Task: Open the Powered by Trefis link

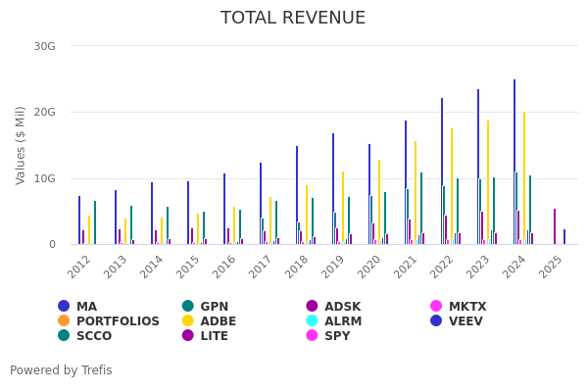Action: [x=61, y=370]
